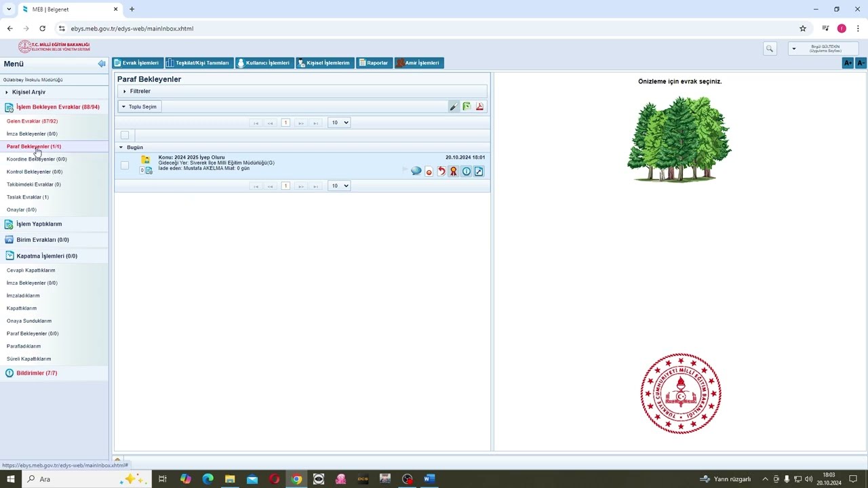Open the bottom page-size dropdown showing 10
The image size is (868, 488).
tap(339, 186)
